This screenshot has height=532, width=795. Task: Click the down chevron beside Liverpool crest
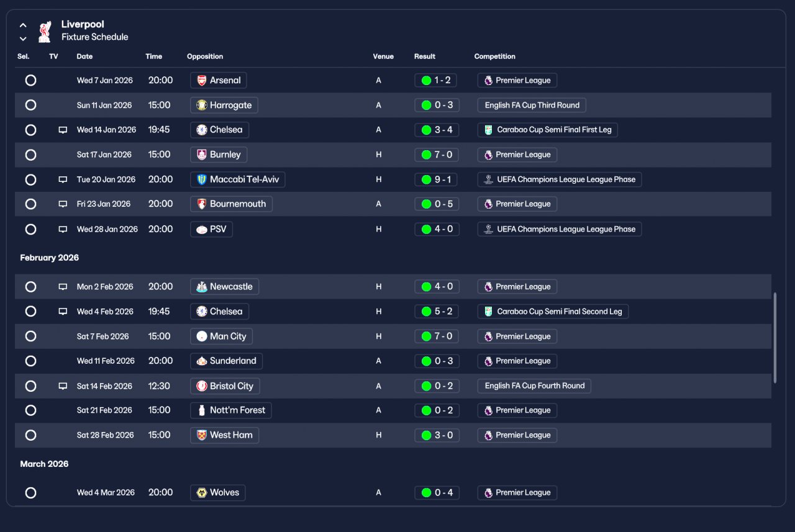23,38
